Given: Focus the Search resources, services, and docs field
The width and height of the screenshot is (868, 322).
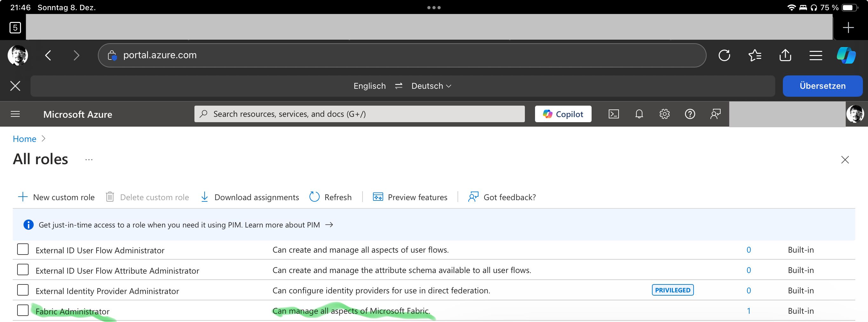Looking at the screenshot, I should 359,114.
